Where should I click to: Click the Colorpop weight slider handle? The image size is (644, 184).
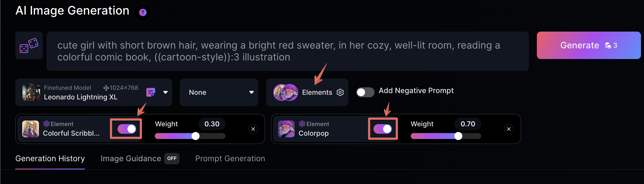pos(458,136)
